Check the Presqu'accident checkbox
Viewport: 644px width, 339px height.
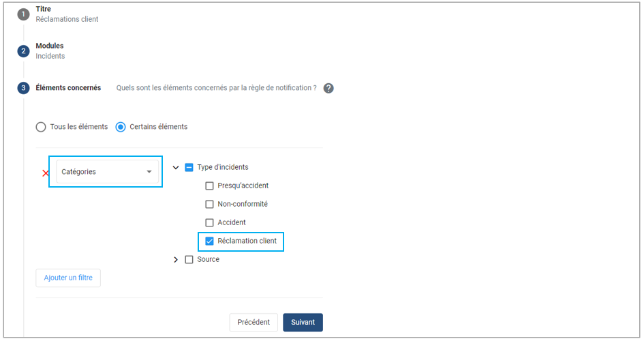(x=210, y=186)
